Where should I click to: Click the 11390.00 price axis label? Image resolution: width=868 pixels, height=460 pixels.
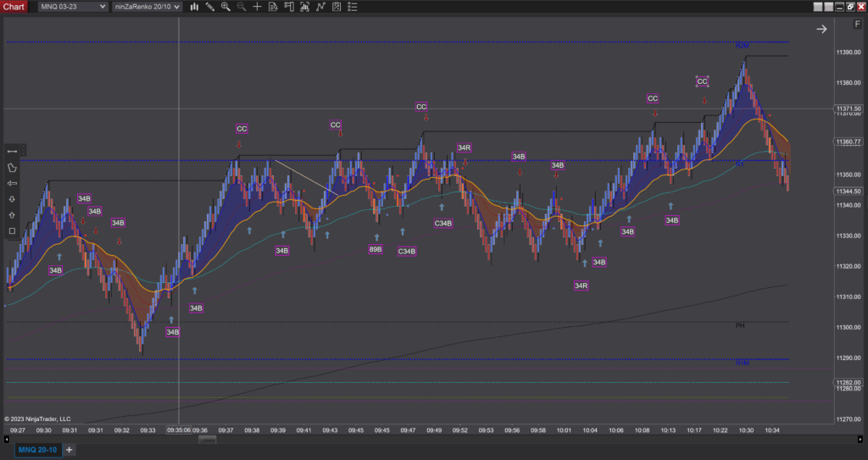point(849,52)
